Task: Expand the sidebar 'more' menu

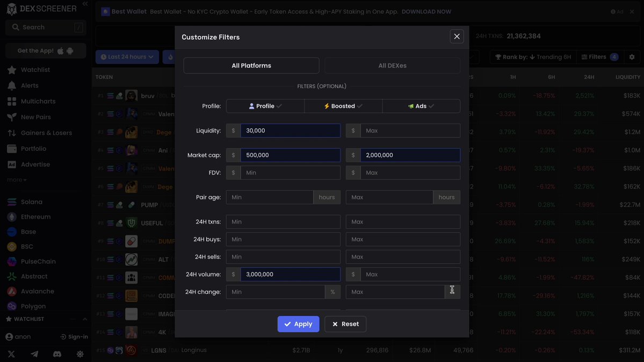Action: click(17, 180)
